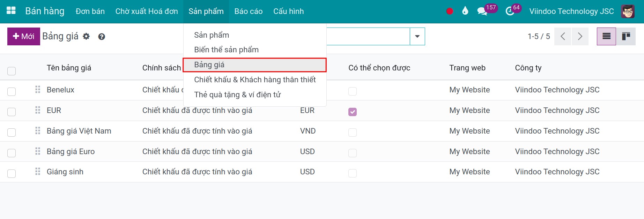Click the VND currency cell
The image size is (644, 219).
[308, 131]
